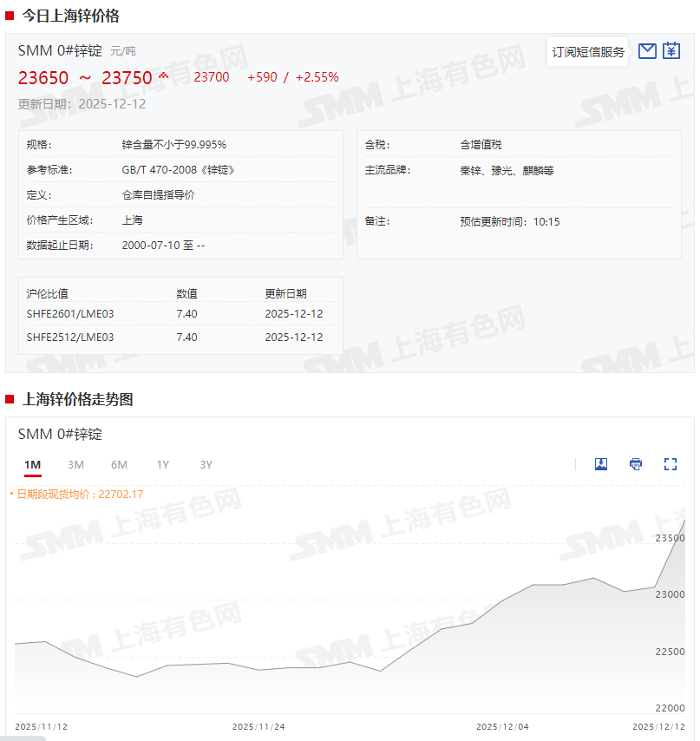This screenshot has height=741, width=700.
Task: Click the 更新日期 column header in ratio table
Action: click(x=285, y=293)
